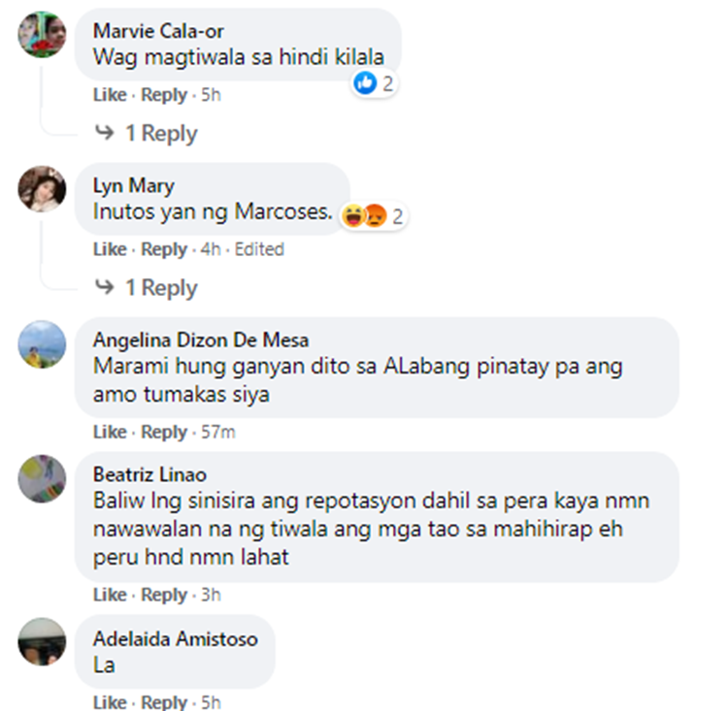The height and width of the screenshot is (711, 728).
Task: Click the thumbs-up reaction icon on Marvie's comment
Action: pyautogui.click(x=365, y=83)
